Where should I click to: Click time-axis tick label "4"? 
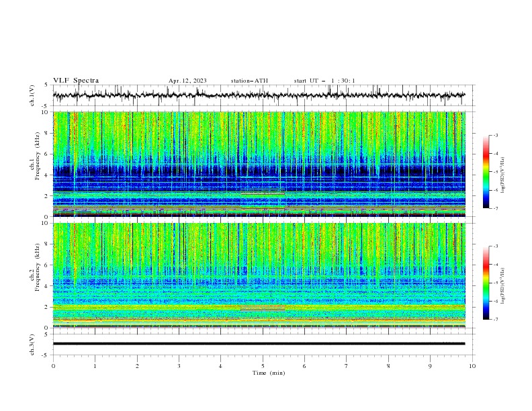220,366
